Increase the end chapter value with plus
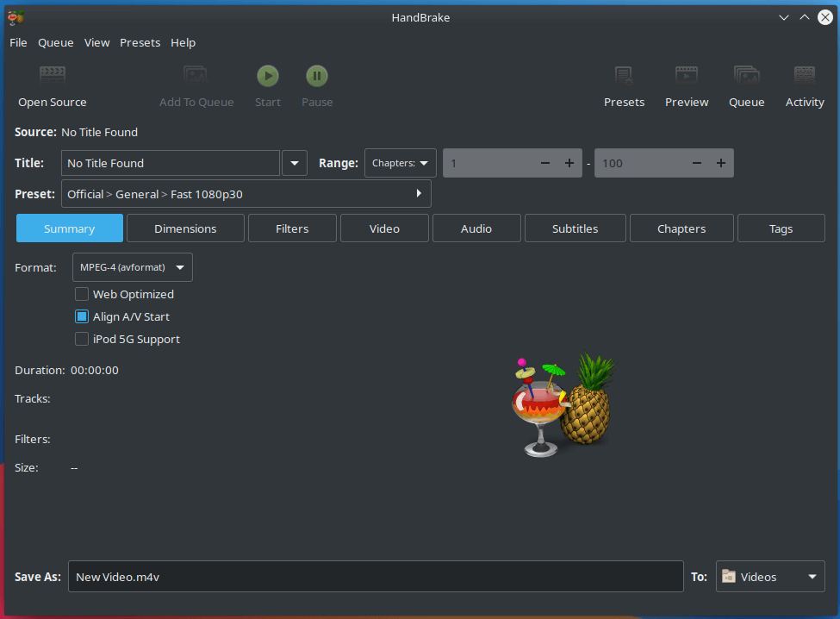Screen dimensions: 840x619 (x=721, y=163)
